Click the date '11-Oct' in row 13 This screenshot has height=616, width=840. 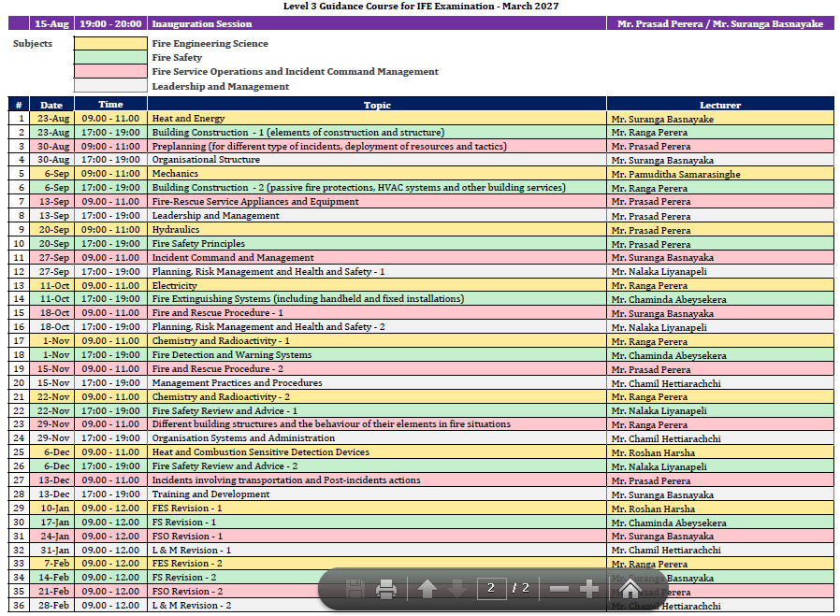(x=54, y=285)
